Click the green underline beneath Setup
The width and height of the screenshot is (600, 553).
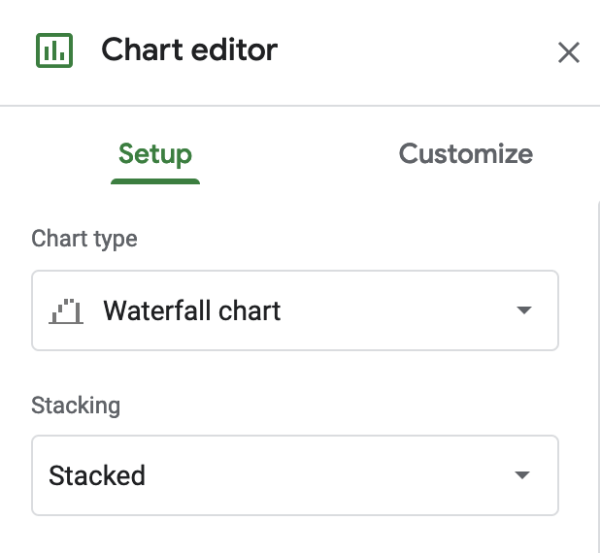click(x=155, y=181)
